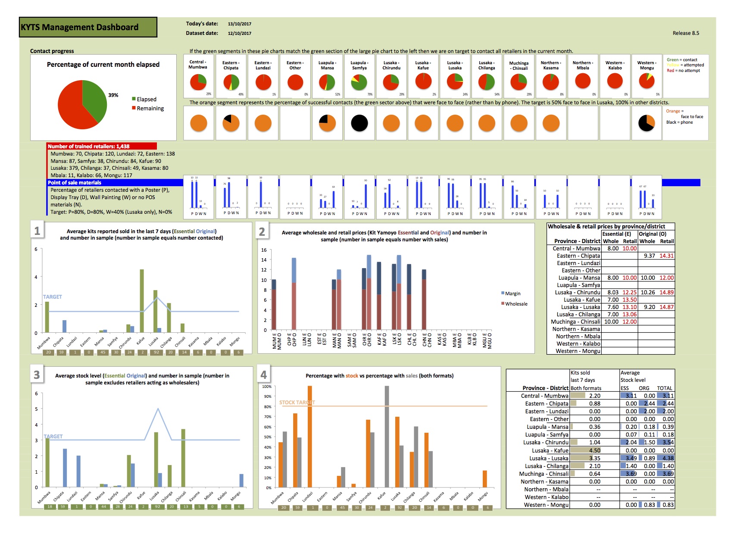Viewport: 756px width, 534px height.
Task: Click the tall Kafue bar in chart 1
Action: 142,301
